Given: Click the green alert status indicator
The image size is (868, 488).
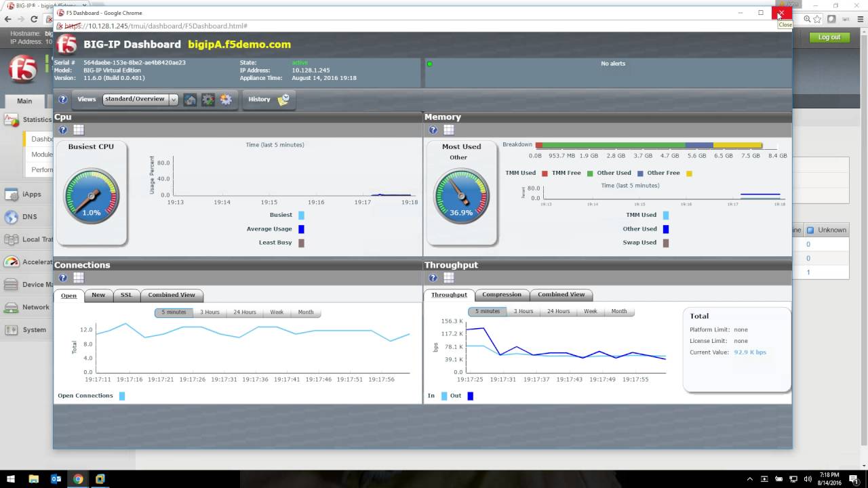Looking at the screenshot, I should coord(430,64).
